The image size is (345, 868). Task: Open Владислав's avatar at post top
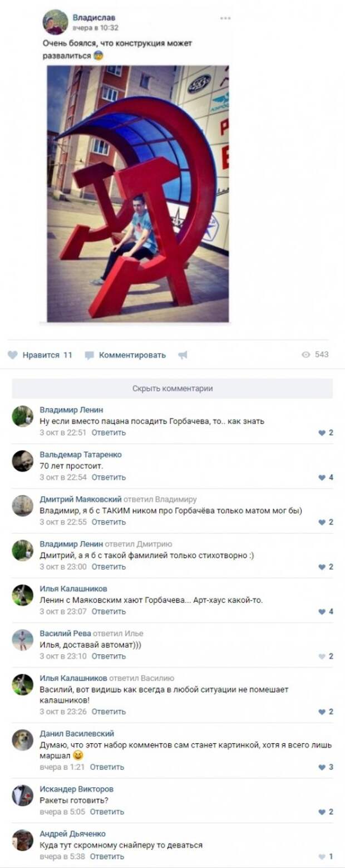(x=56, y=22)
